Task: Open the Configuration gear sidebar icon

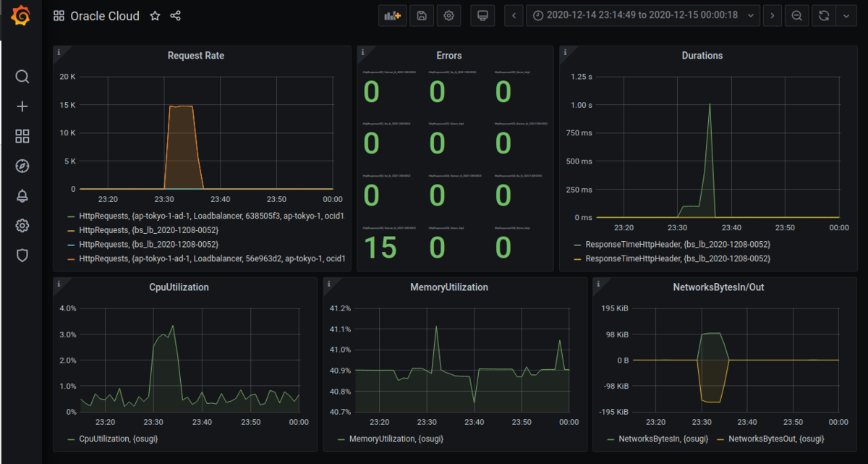Action: 22,226
